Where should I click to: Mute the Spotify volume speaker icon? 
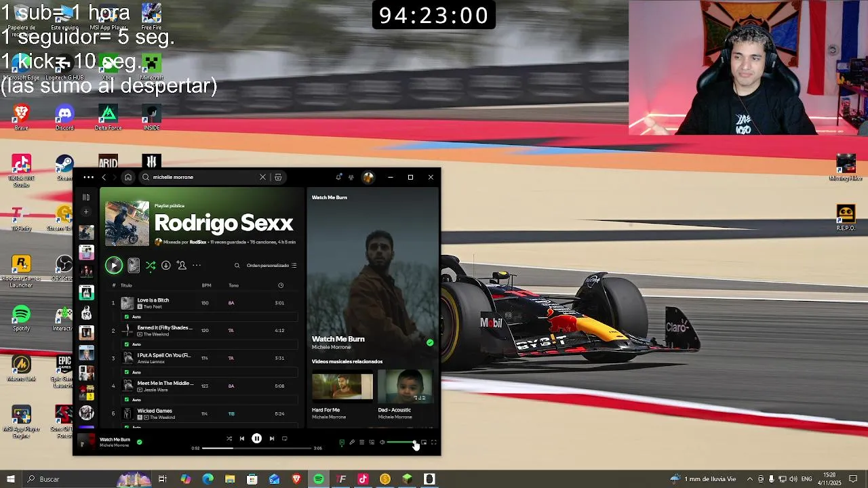pos(382,443)
